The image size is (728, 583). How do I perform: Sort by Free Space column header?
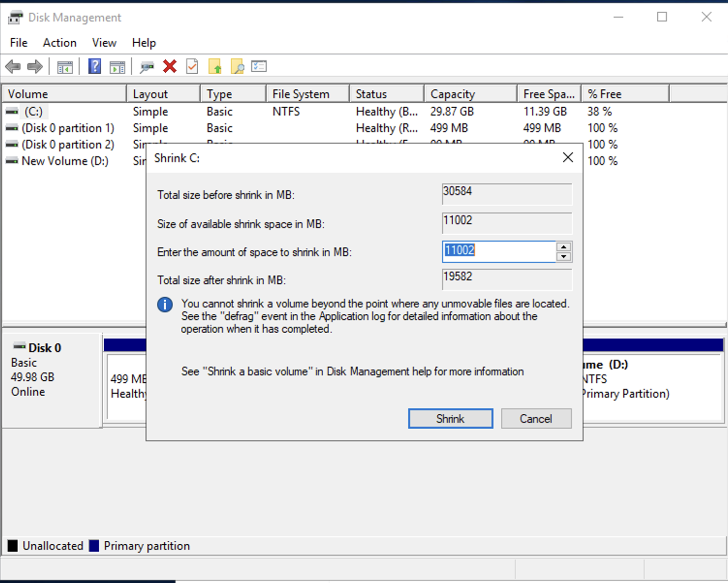550,94
